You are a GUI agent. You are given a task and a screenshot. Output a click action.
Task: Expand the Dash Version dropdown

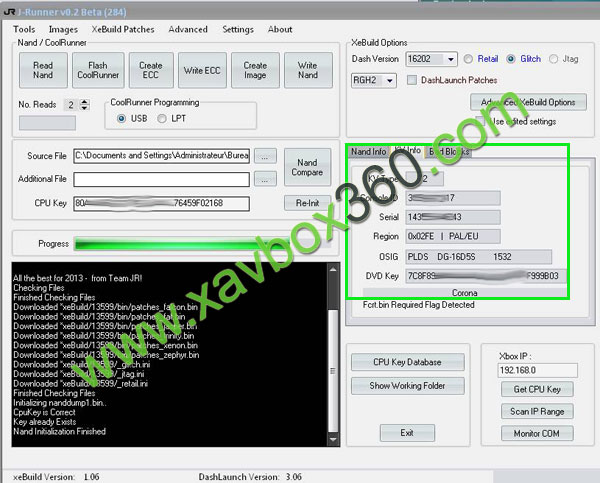[451, 59]
